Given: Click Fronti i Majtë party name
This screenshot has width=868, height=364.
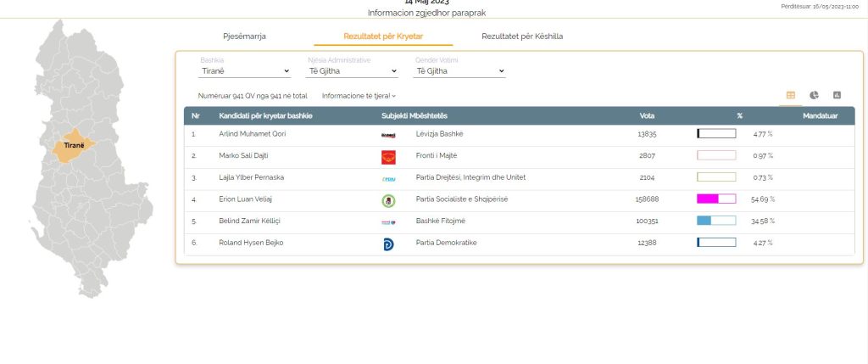Looking at the screenshot, I should [437, 155].
